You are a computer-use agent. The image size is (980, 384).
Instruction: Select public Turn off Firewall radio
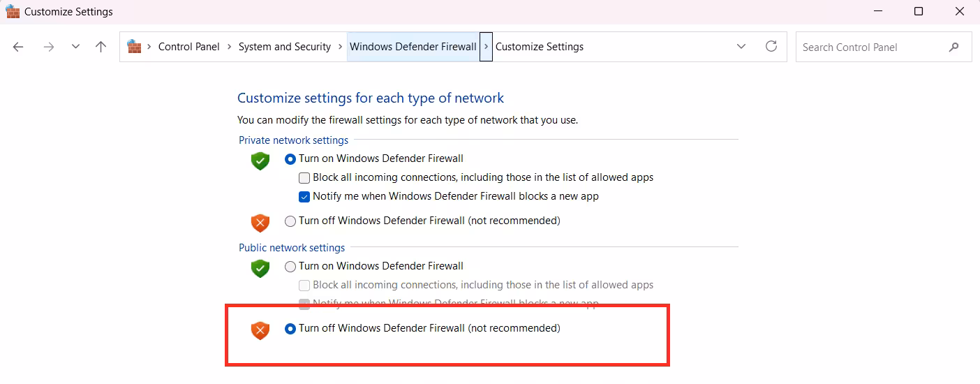(x=290, y=328)
